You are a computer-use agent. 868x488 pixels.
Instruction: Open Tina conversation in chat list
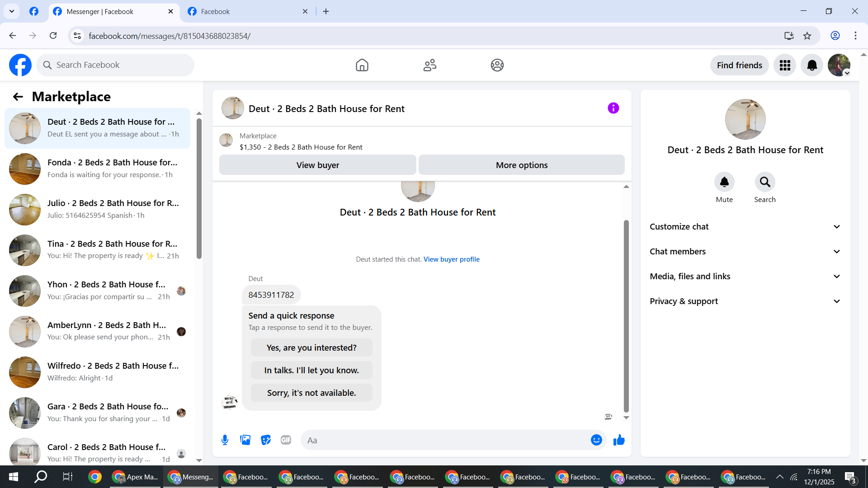click(97, 250)
